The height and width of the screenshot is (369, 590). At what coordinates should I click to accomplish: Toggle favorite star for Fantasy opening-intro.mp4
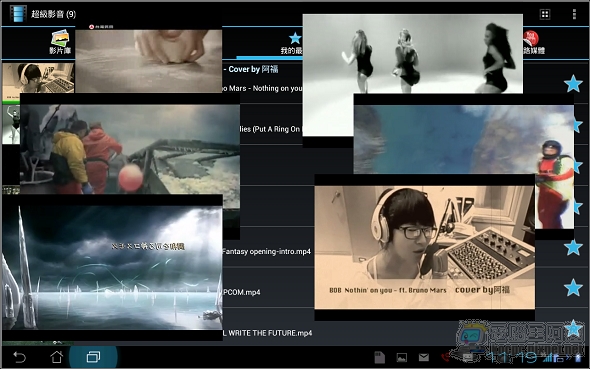click(573, 248)
